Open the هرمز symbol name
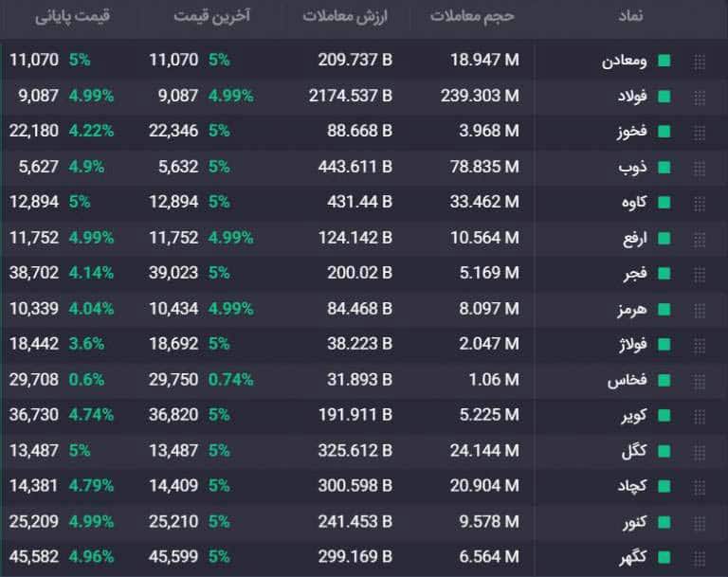This screenshot has height=577, width=728. (629, 309)
